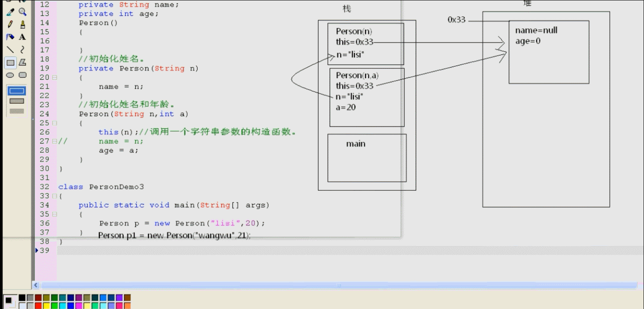Click the line number 39 in the gutter
The image size is (644, 309).
[44, 251]
